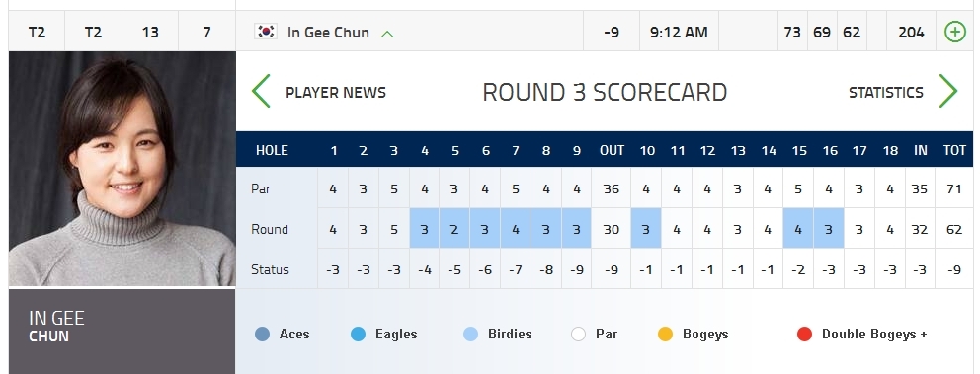Click the OUT column header
980x374 pixels.
(x=612, y=150)
